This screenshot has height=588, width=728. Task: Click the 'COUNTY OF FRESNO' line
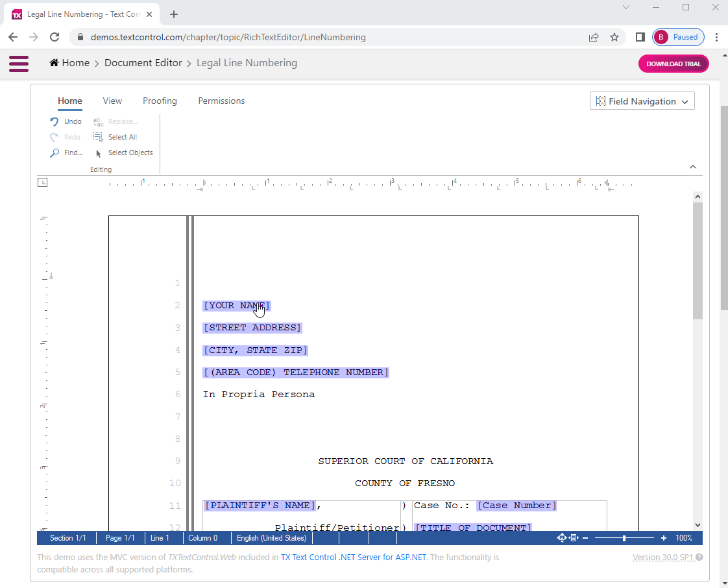coord(405,484)
